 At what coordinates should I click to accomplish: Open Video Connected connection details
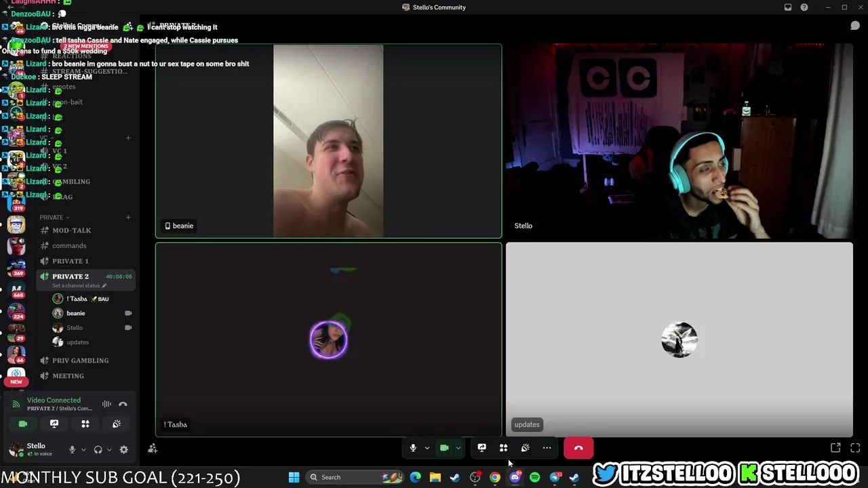[x=54, y=400]
